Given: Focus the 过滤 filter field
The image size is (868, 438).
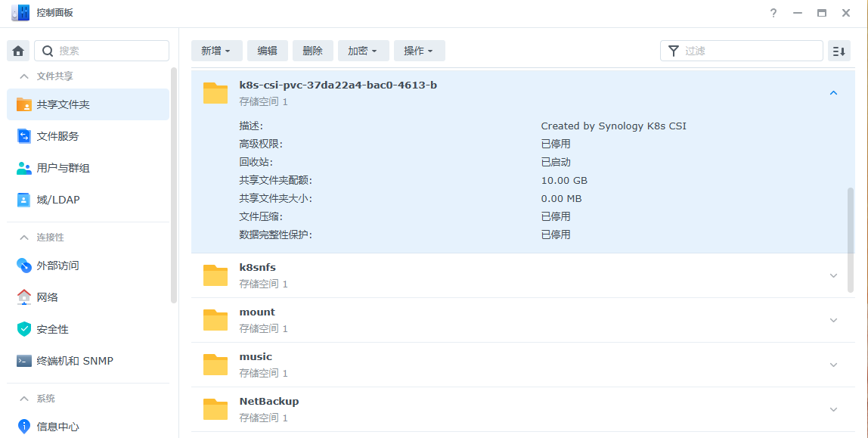Looking at the screenshot, I should pyautogui.click(x=742, y=51).
